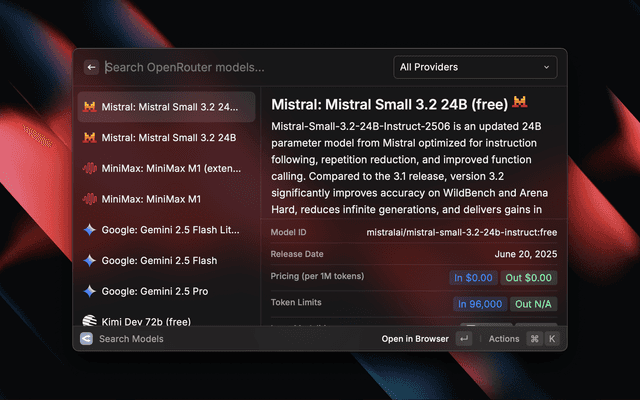The height and width of the screenshot is (400, 640).
Task: Click the Kimi Dev 72b model icon
Action: [x=90, y=321]
